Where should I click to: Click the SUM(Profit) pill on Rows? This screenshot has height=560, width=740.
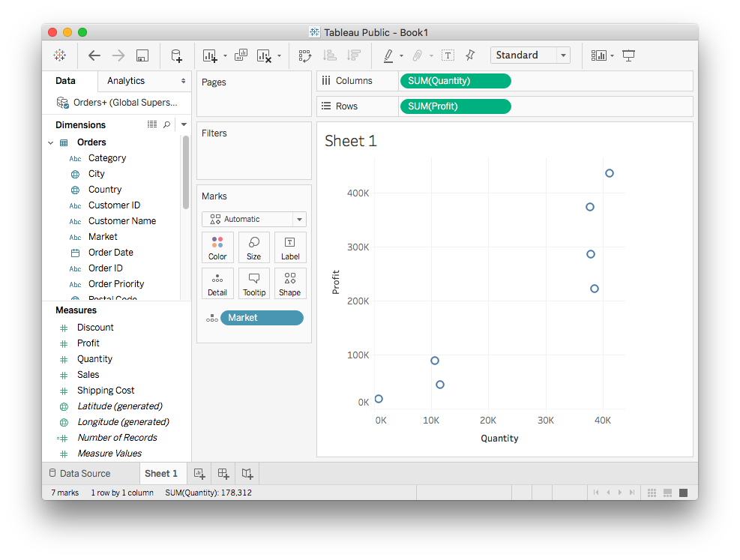coord(456,106)
